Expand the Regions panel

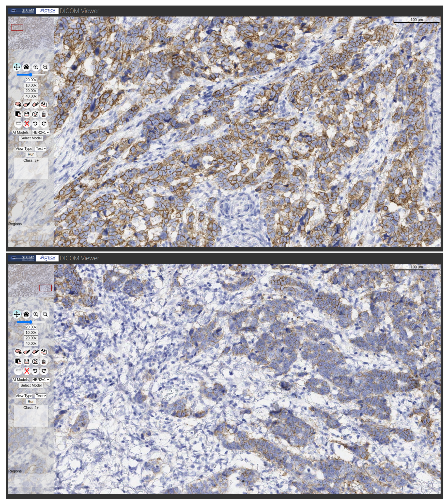point(15,224)
